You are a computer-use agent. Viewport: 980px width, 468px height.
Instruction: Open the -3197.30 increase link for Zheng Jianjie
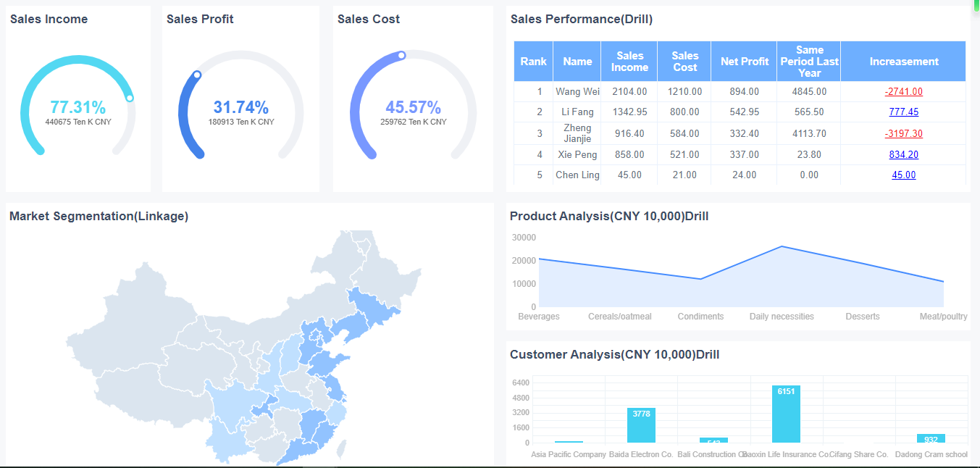[x=903, y=133]
